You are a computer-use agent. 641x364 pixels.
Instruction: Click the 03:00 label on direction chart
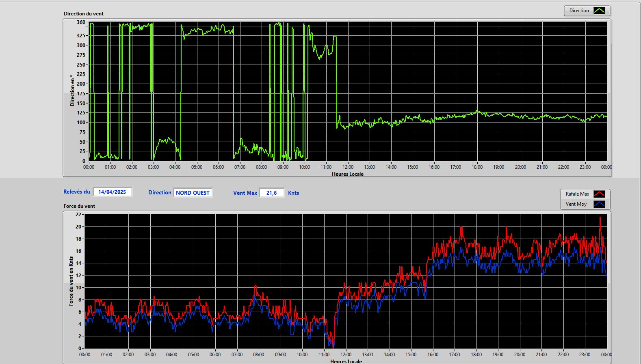153,167
